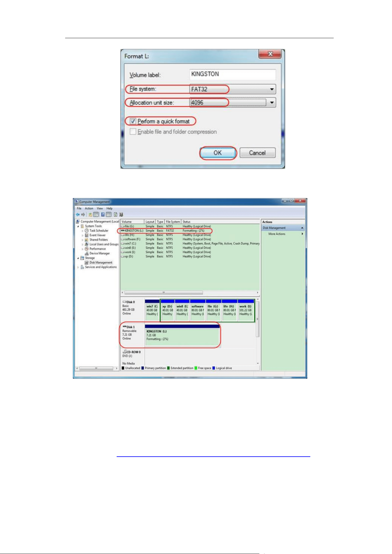Click the Computer Management (Local) root icon

click(x=78, y=221)
